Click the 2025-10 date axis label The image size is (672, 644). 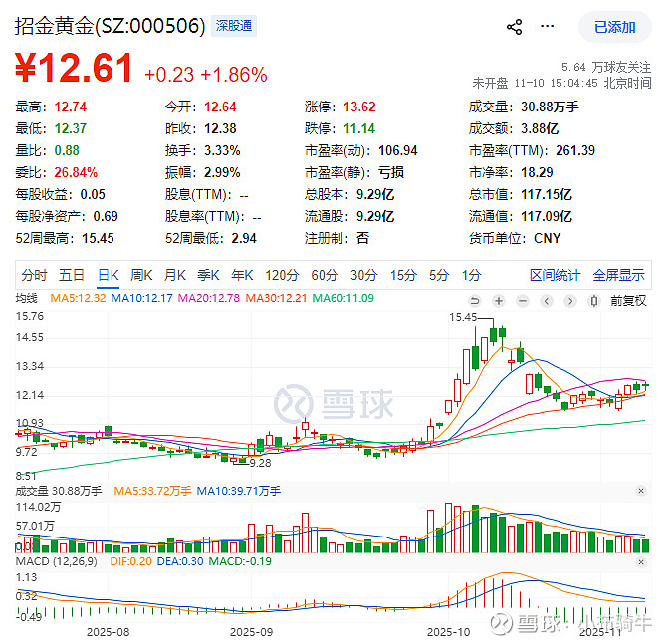pyautogui.click(x=448, y=632)
